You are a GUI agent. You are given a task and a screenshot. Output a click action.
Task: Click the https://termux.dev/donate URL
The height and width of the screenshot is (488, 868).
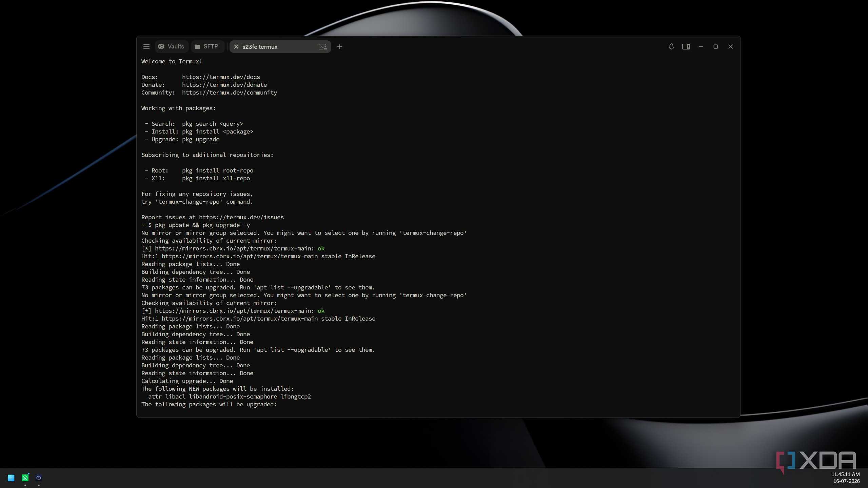(224, 85)
